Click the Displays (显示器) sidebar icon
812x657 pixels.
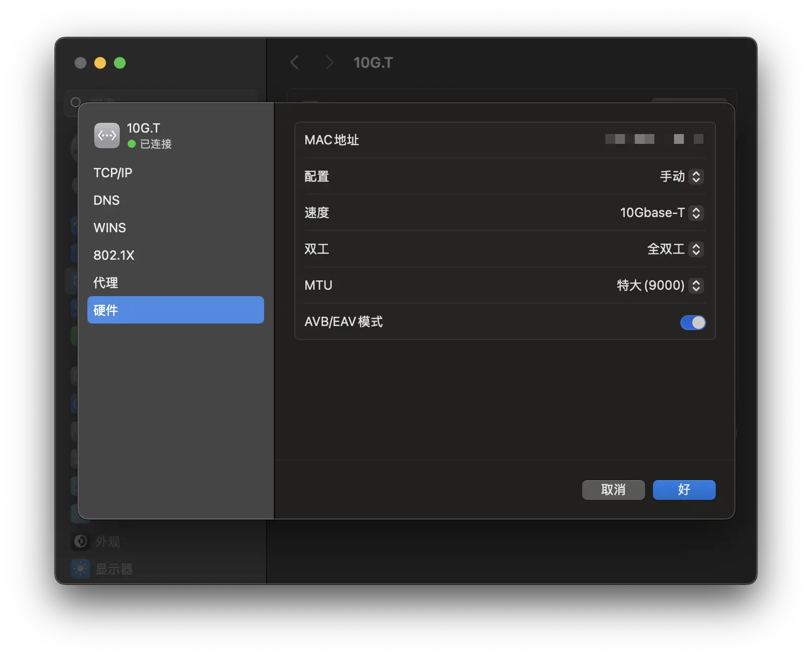(81, 569)
